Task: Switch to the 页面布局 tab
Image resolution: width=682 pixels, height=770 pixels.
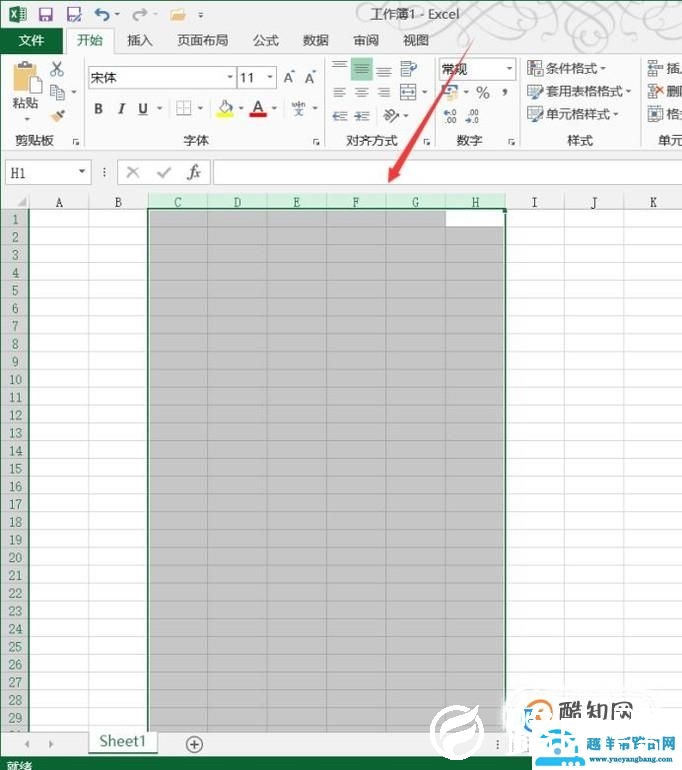Action: point(203,40)
